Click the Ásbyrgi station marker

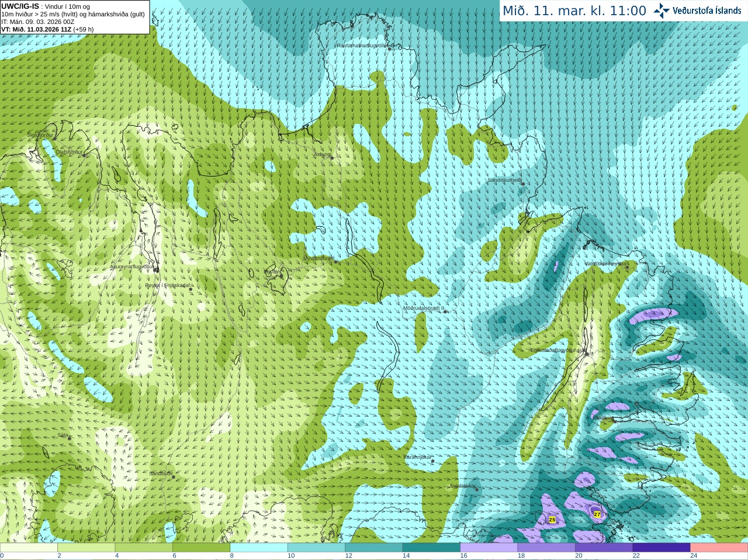coord(332,158)
